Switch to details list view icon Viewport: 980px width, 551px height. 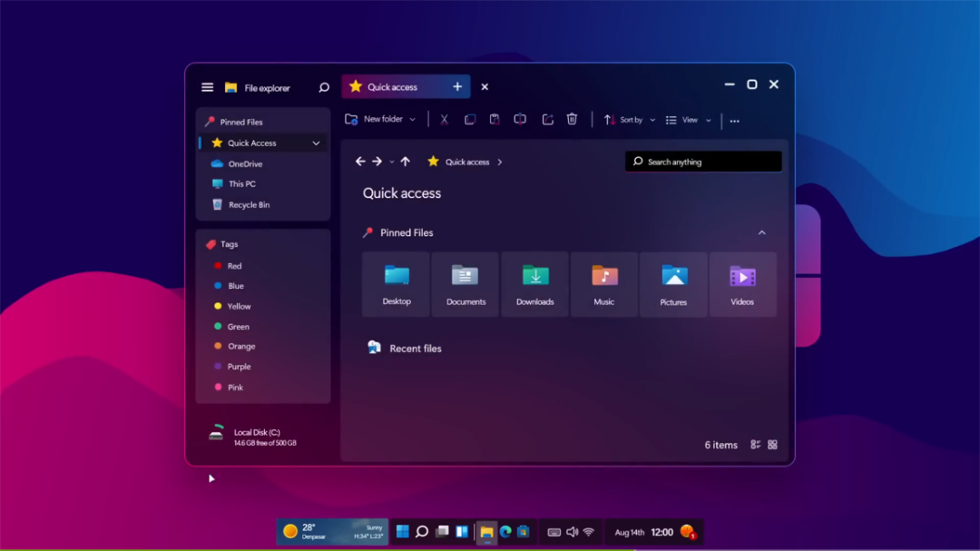point(755,445)
